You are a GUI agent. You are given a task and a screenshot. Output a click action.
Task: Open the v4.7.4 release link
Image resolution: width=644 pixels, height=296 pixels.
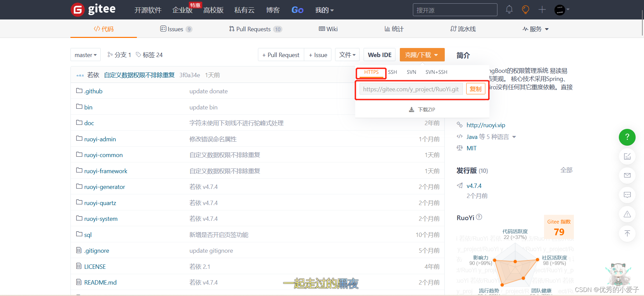coord(474,186)
